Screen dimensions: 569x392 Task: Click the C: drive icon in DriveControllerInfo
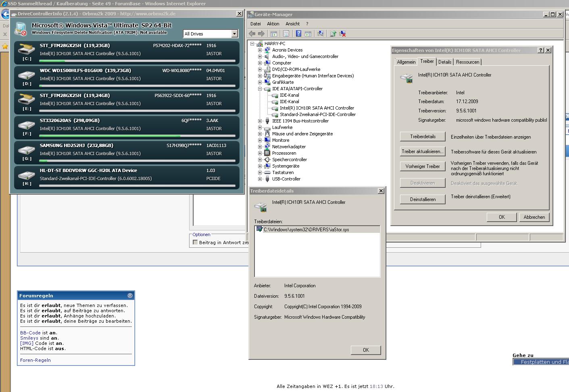pyautogui.click(x=27, y=50)
